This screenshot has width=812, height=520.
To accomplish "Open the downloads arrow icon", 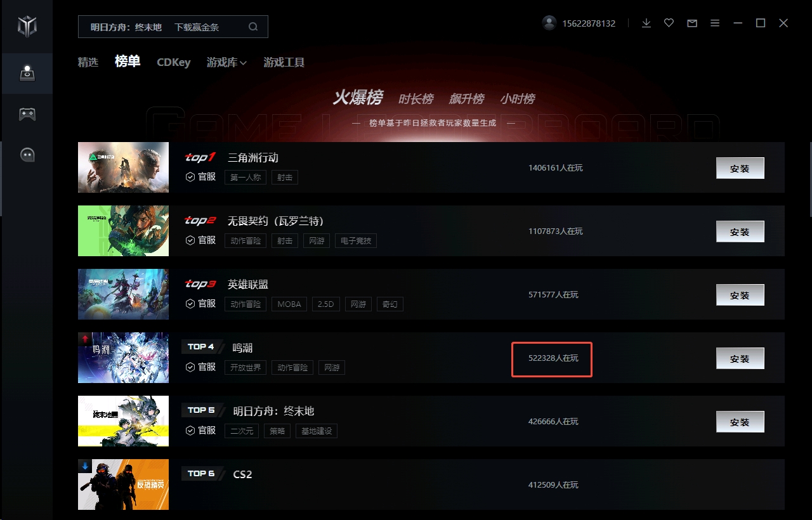I will pyautogui.click(x=646, y=23).
